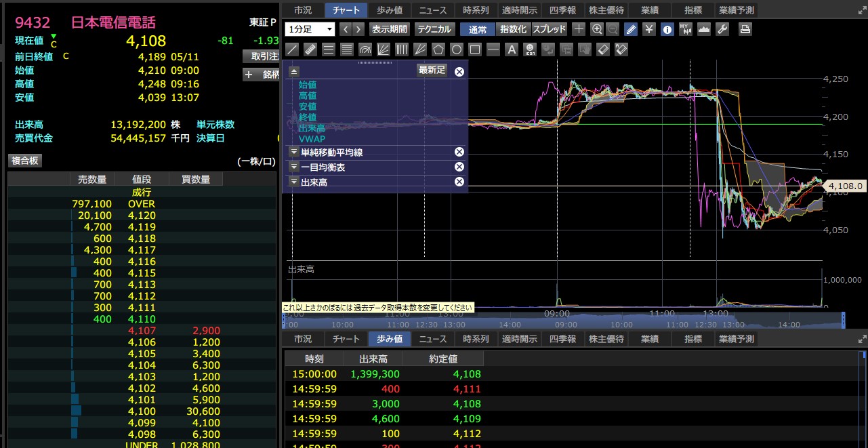The image size is (868, 448).
Task: Click the 複合板 button
Action: click(x=25, y=161)
